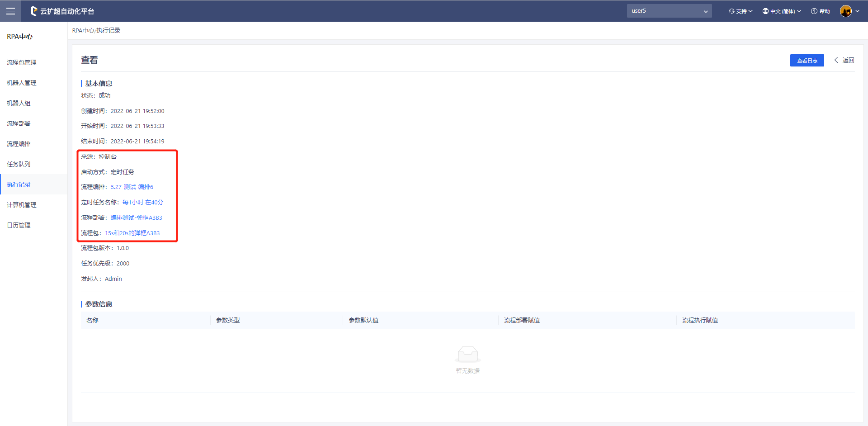868x426 pixels.
Task: Expand the dropdown arrow beside the avatar
Action: click(857, 11)
